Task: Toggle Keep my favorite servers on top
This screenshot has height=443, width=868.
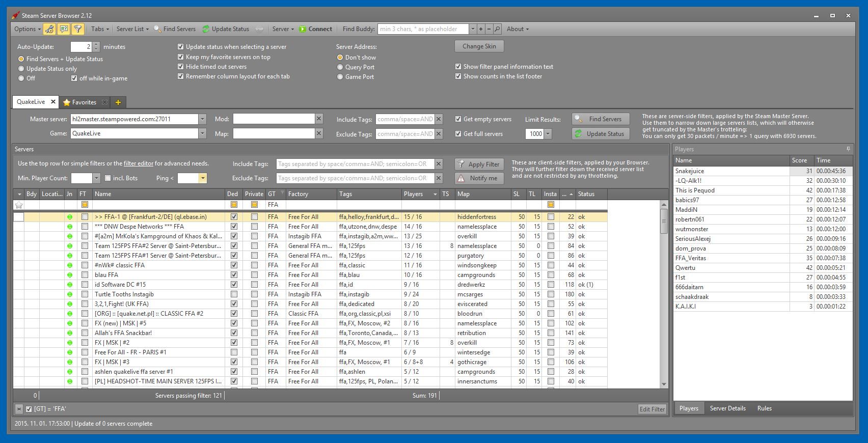Action: [180, 57]
